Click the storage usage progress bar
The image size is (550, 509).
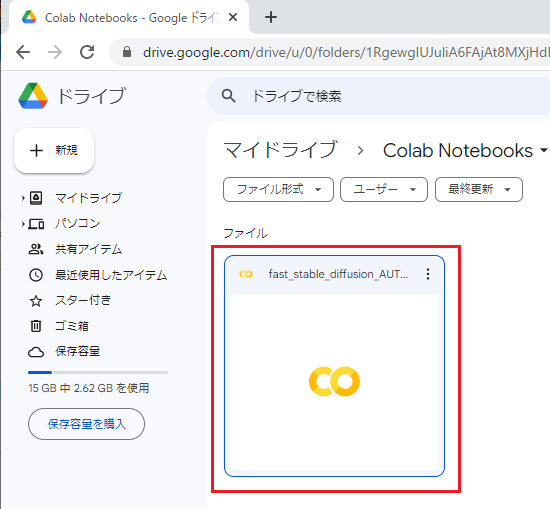(x=98, y=372)
